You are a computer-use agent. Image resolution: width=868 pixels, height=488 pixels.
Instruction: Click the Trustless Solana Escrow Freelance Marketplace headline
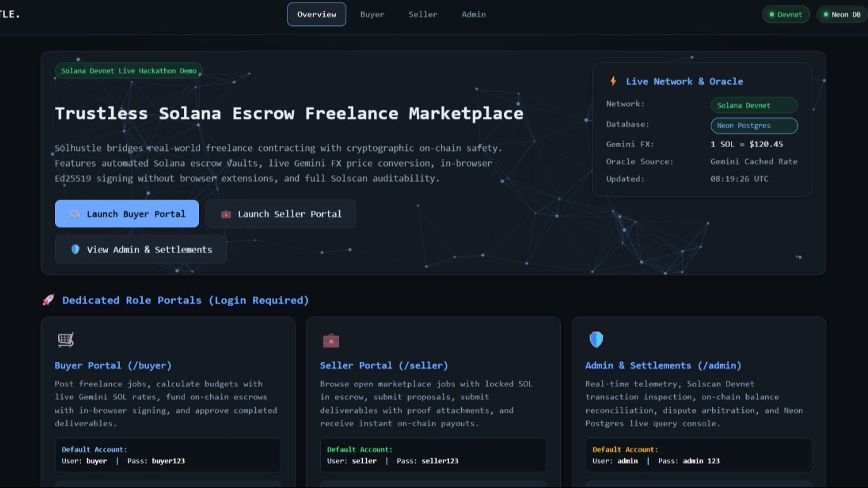coord(289,114)
